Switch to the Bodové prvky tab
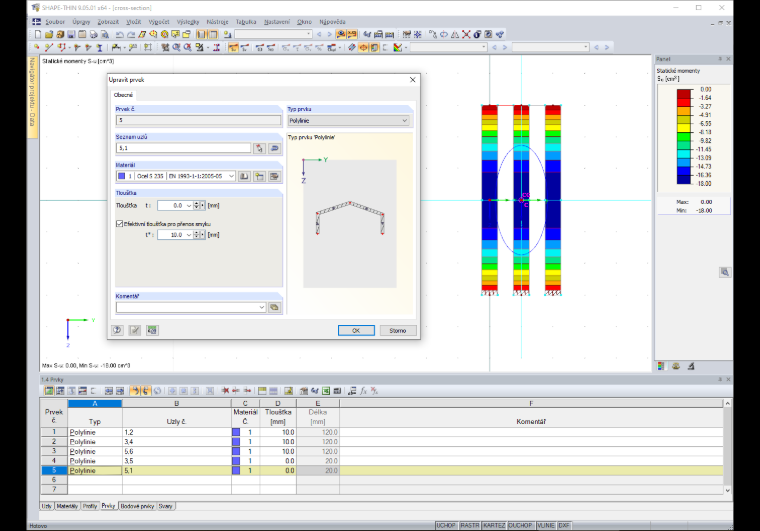 [x=137, y=506]
